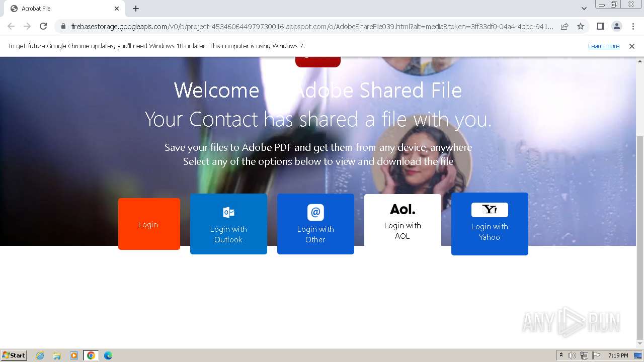The width and height of the screenshot is (644, 362).
Task: Open the tab search dropdown
Action: (584, 9)
